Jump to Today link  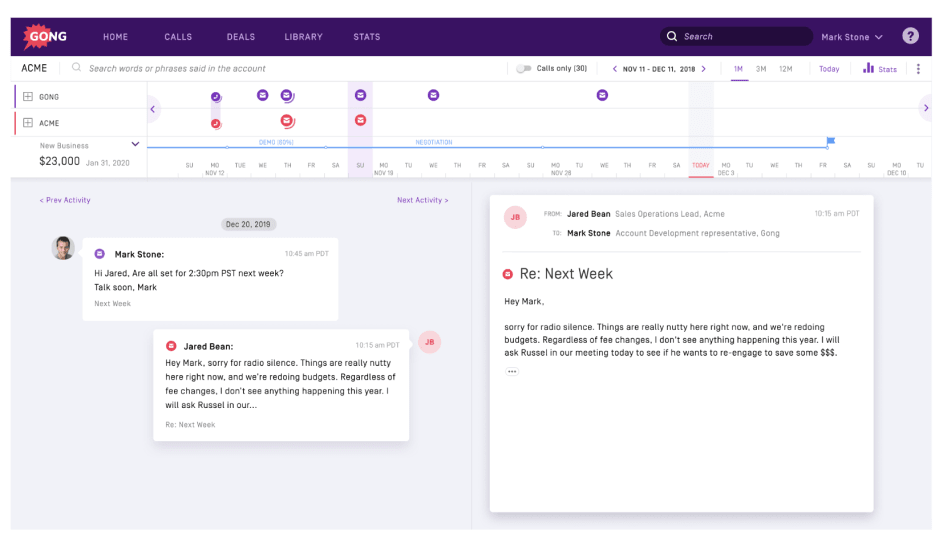click(829, 69)
